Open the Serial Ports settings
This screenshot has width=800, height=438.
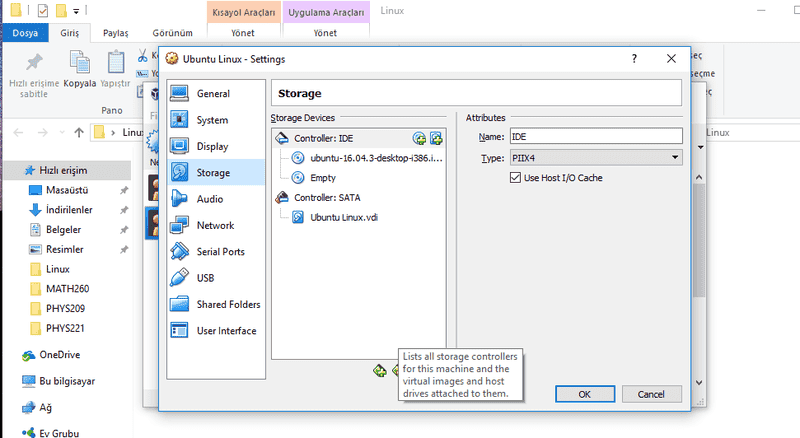click(x=220, y=252)
